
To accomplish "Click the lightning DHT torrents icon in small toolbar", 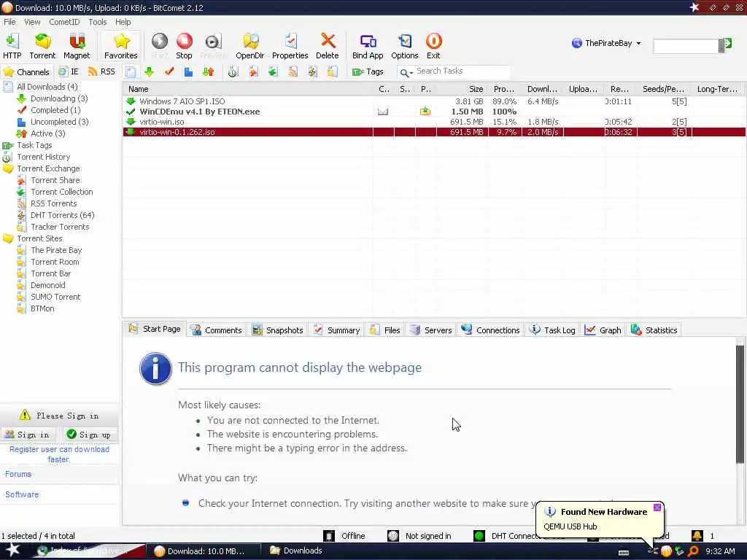I will click(312, 72).
